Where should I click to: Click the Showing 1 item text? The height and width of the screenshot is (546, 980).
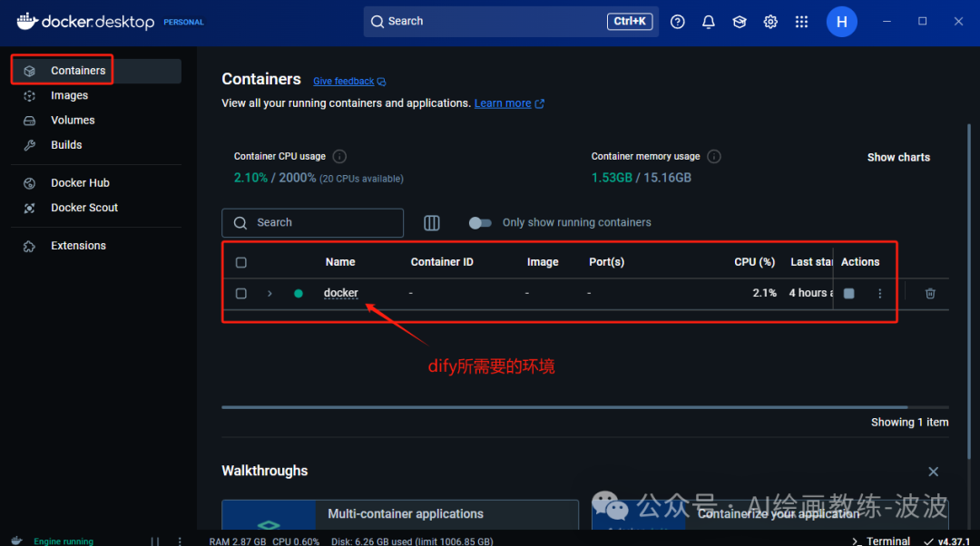pos(909,423)
